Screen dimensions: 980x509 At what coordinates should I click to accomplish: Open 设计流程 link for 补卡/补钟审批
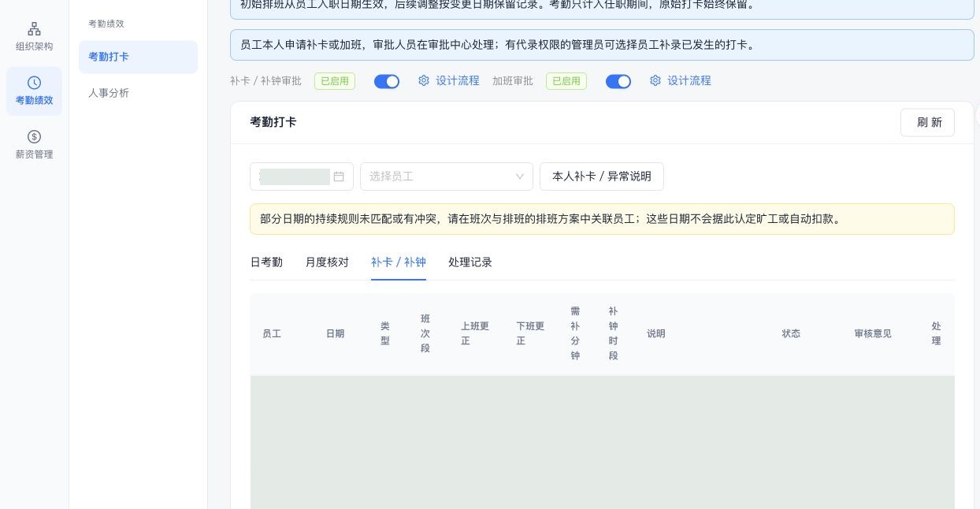pyautogui.click(x=458, y=80)
